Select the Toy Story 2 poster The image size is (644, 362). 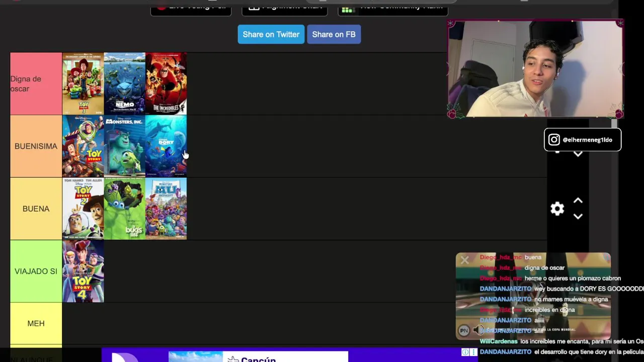[x=83, y=209]
